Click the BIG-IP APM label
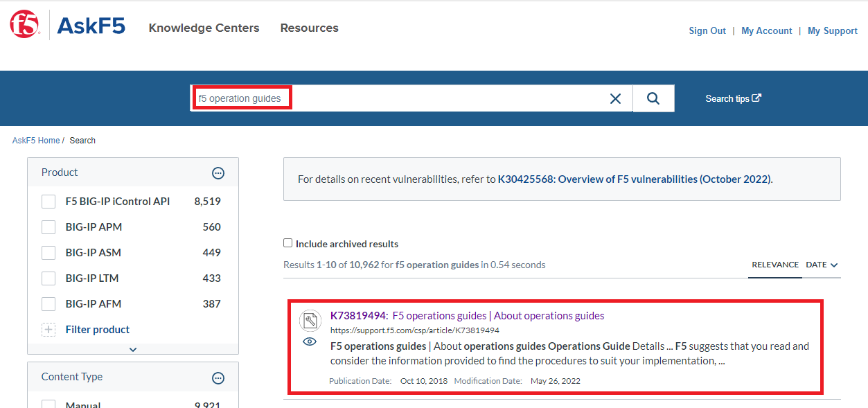The image size is (868, 408). (x=94, y=227)
